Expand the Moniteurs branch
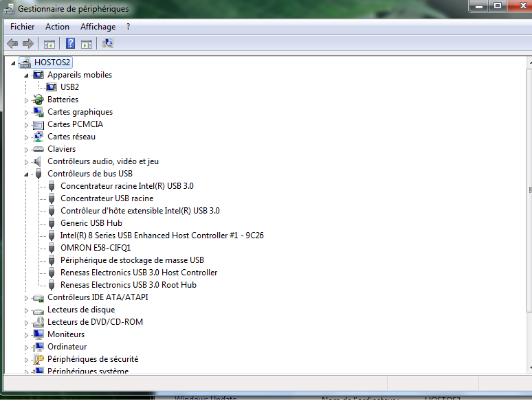 (26, 335)
